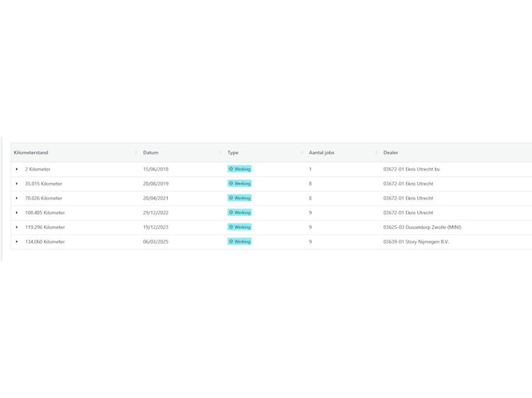Select dealer Story Nijmegen B.V. cell
Screen dimensions: 532x398
416,242
